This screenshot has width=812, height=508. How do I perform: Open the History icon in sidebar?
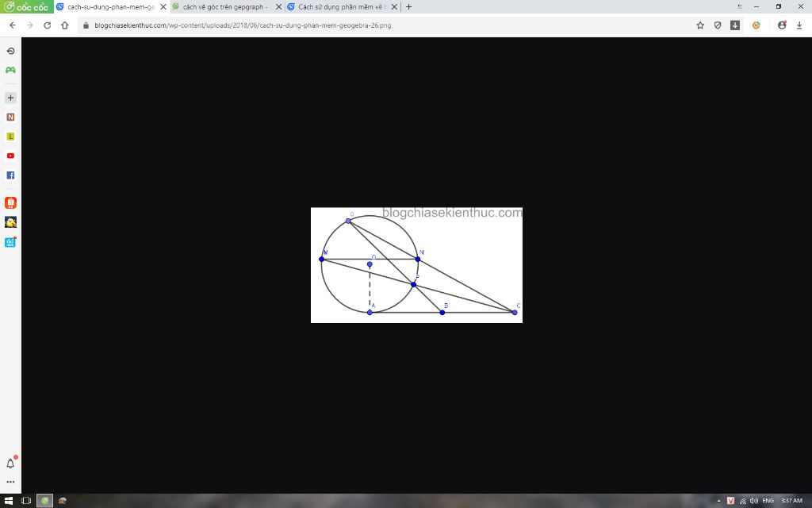[10, 51]
